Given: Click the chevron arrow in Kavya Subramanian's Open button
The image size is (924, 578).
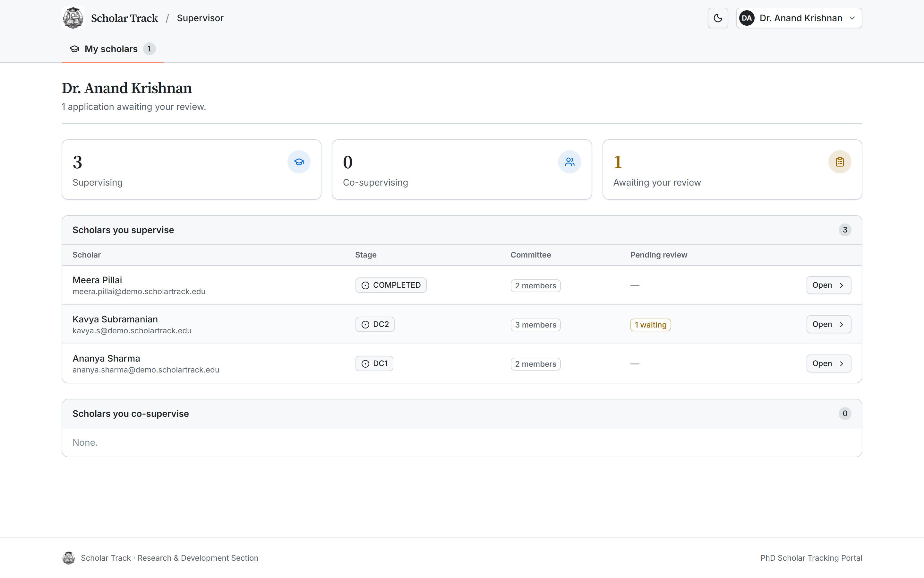Looking at the screenshot, I should tap(842, 325).
